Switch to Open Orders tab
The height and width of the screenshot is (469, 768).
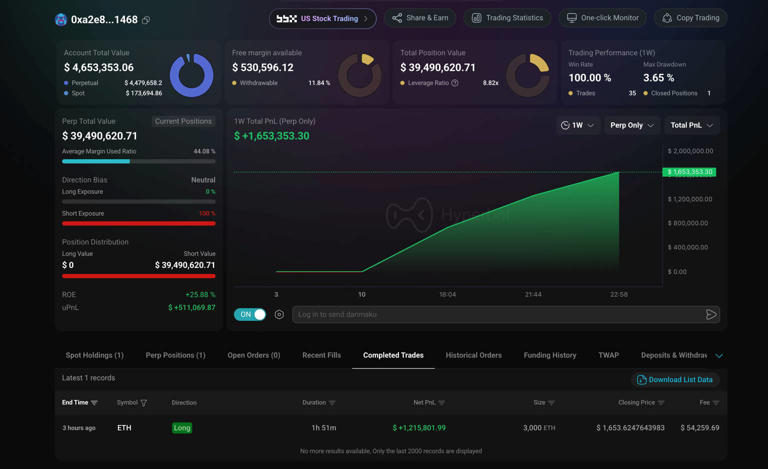(254, 355)
